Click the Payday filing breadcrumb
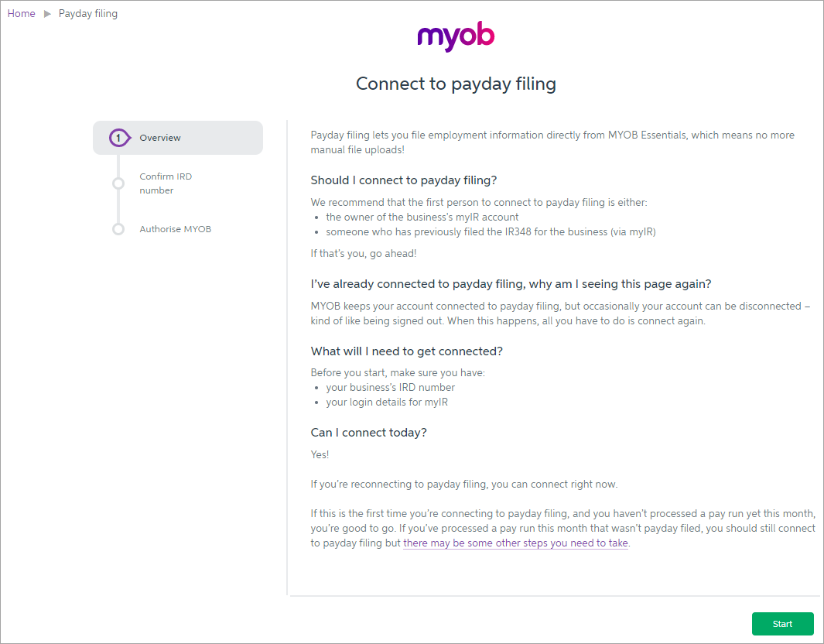 (88, 14)
